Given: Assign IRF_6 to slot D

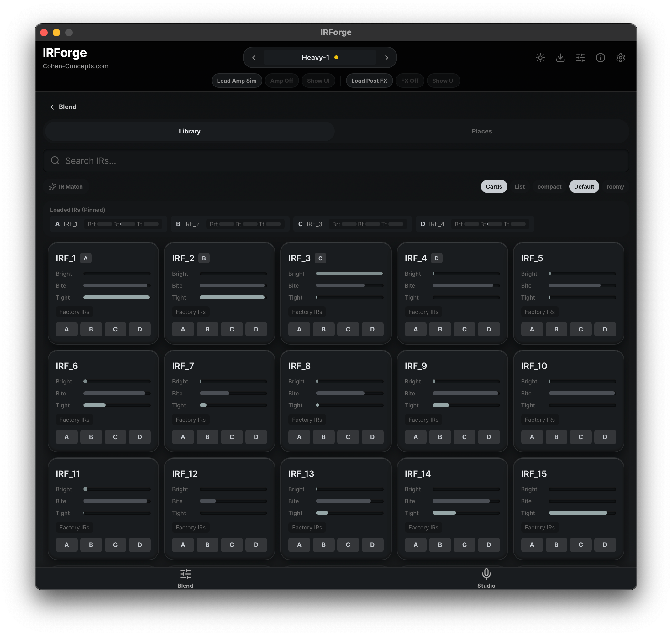Looking at the screenshot, I should [x=140, y=437].
